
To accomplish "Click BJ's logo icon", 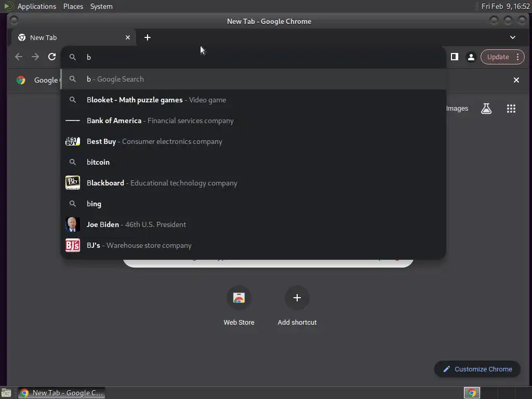I will pyautogui.click(x=73, y=245).
